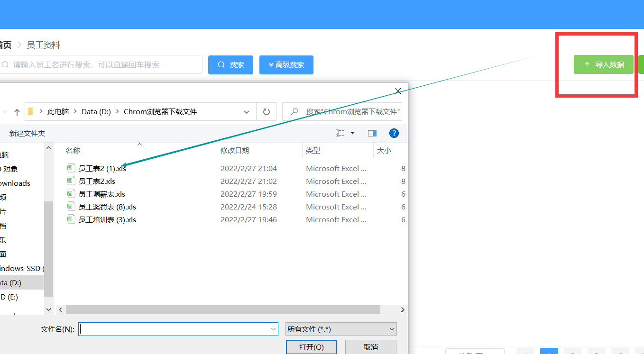Open the file type filter 所有文件 (*.*)
Viewport: 644px width, 354px height.
[340, 329]
